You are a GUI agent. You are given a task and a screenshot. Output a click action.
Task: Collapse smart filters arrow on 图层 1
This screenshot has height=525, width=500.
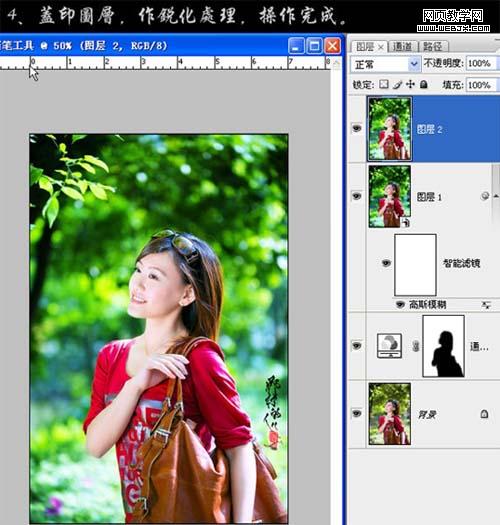496,196
